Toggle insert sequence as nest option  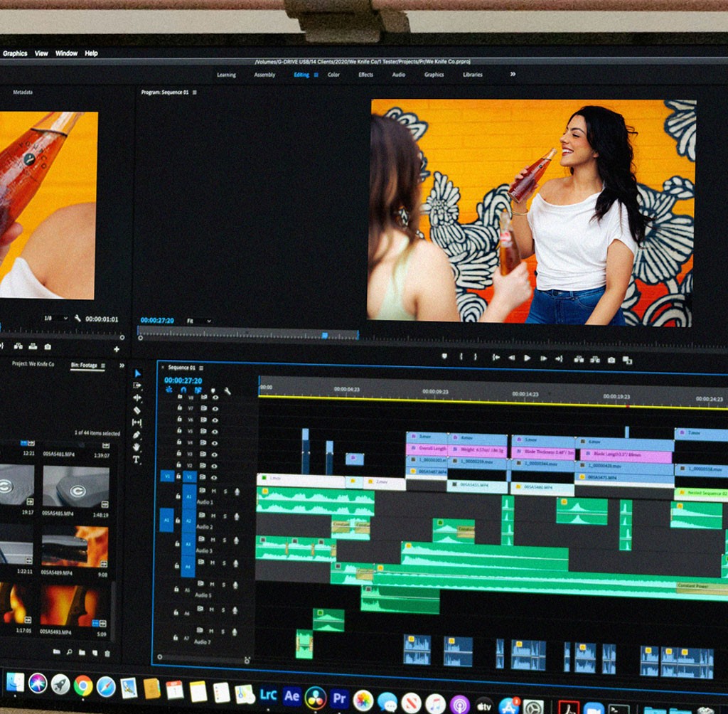(x=169, y=390)
